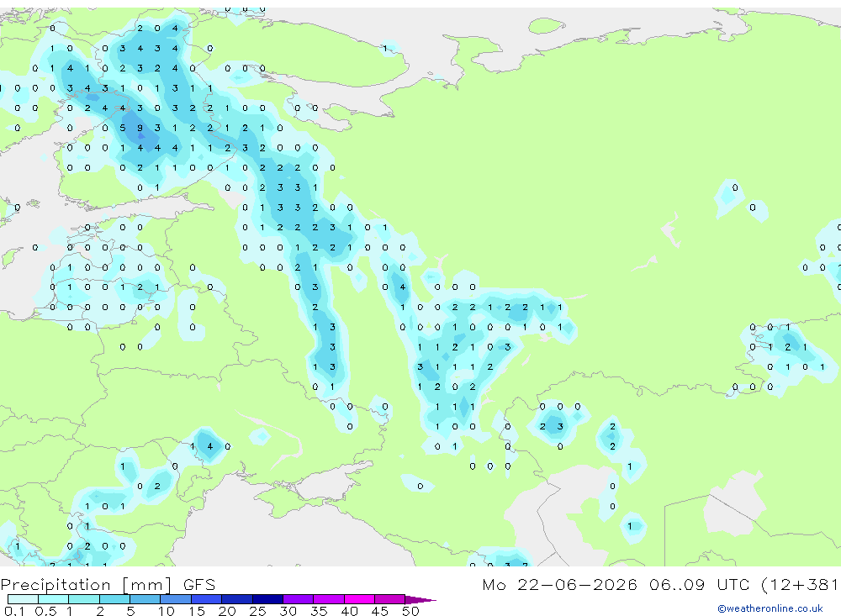The height and width of the screenshot is (616, 841).
Task: Click the 0.1–0.5 mm legend color box
Action: click(23, 599)
